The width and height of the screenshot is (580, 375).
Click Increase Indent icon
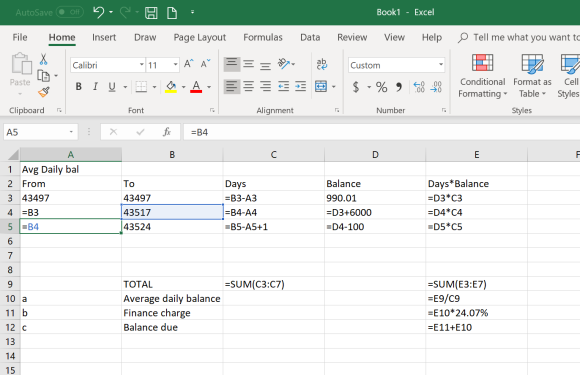click(x=300, y=87)
